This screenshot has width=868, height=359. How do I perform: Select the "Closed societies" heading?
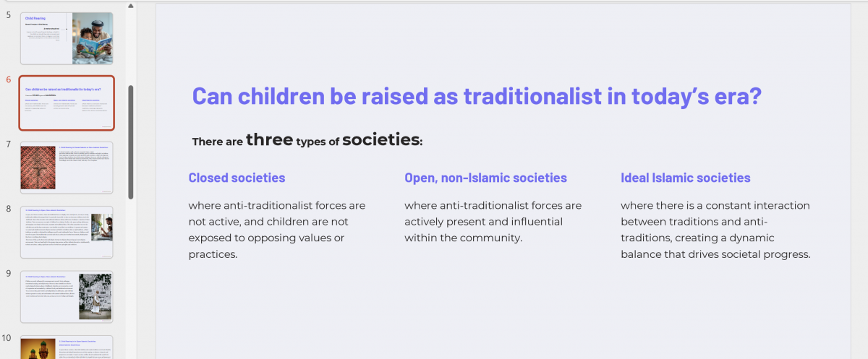237,178
